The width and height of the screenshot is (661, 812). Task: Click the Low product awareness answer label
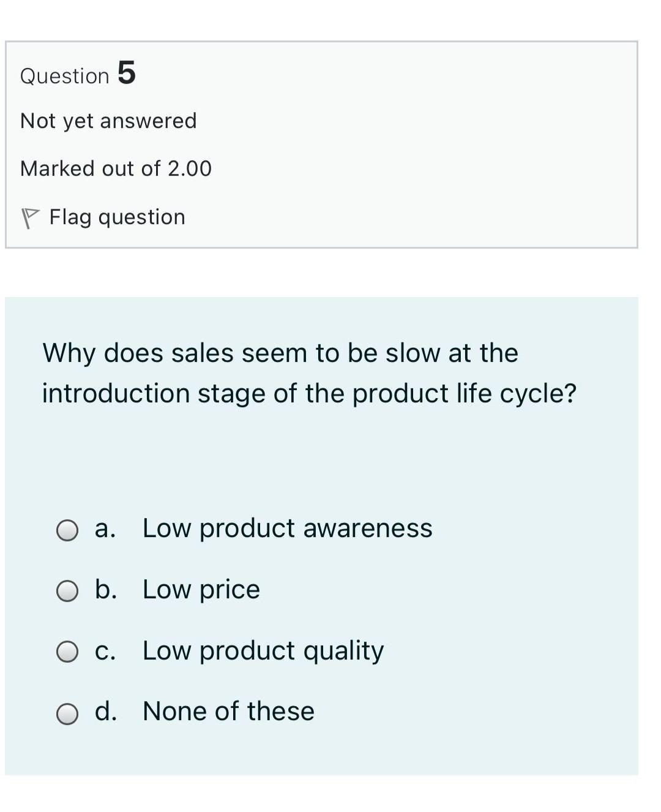[x=287, y=528]
